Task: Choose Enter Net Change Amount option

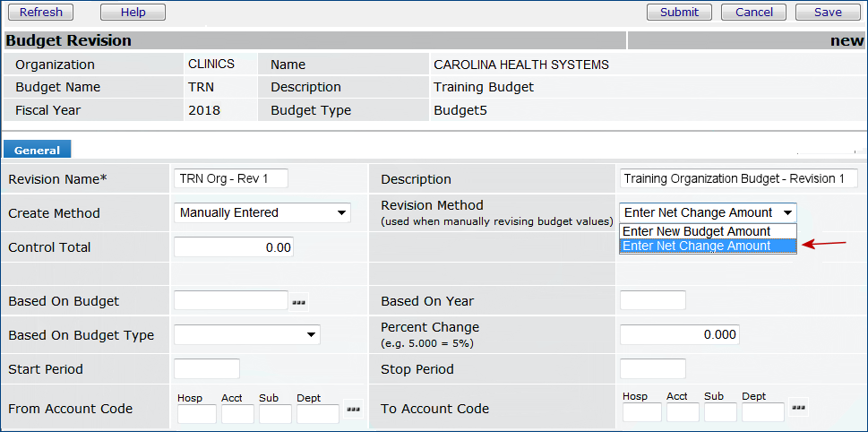Action: (x=696, y=246)
